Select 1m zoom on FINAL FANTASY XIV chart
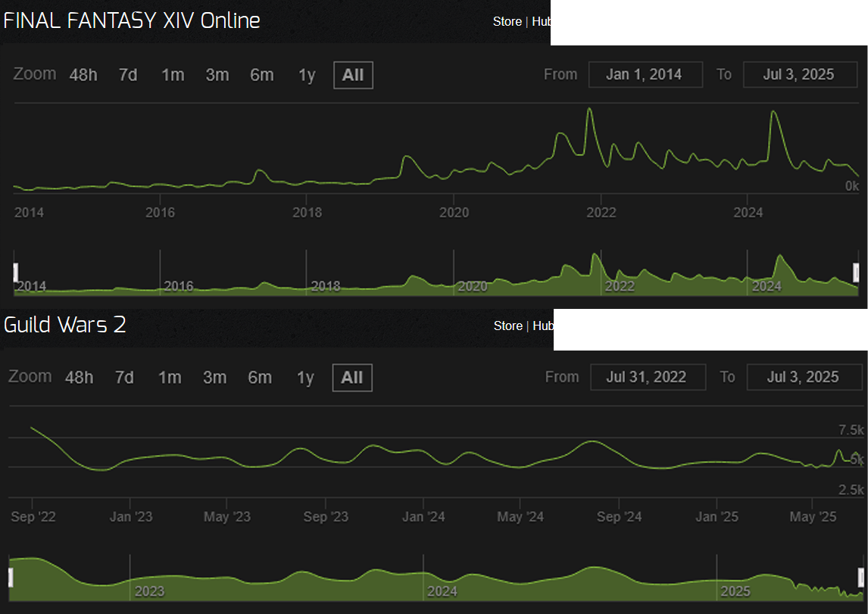868x614 pixels. (173, 75)
